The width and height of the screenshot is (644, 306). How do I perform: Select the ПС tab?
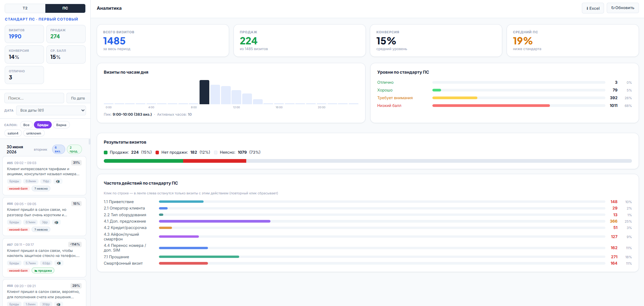pyautogui.click(x=65, y=8)
